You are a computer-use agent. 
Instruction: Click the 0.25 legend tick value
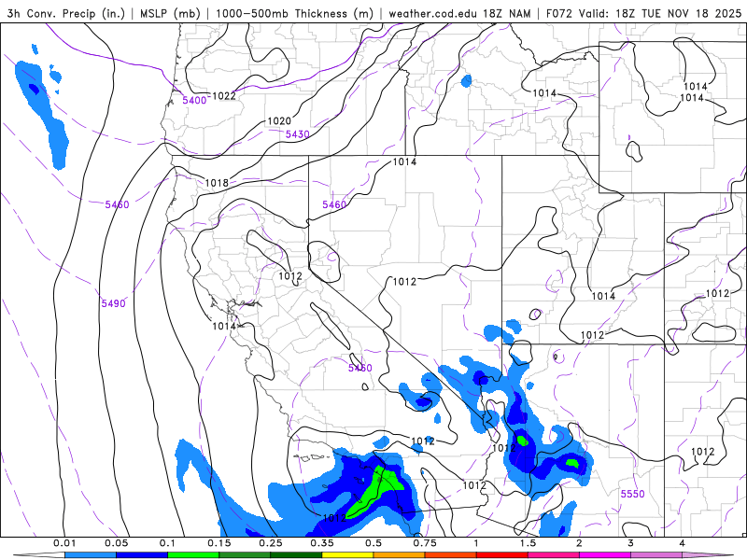coord(271,543)
